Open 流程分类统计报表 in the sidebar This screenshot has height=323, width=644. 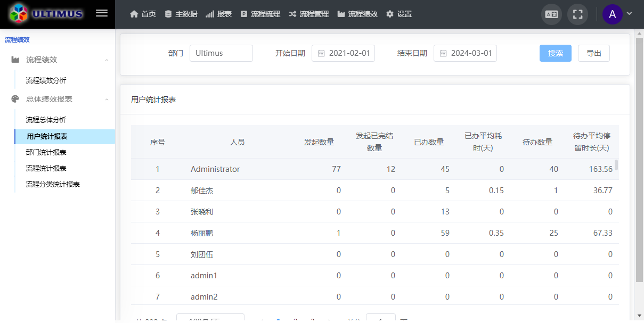click(53, 184)
